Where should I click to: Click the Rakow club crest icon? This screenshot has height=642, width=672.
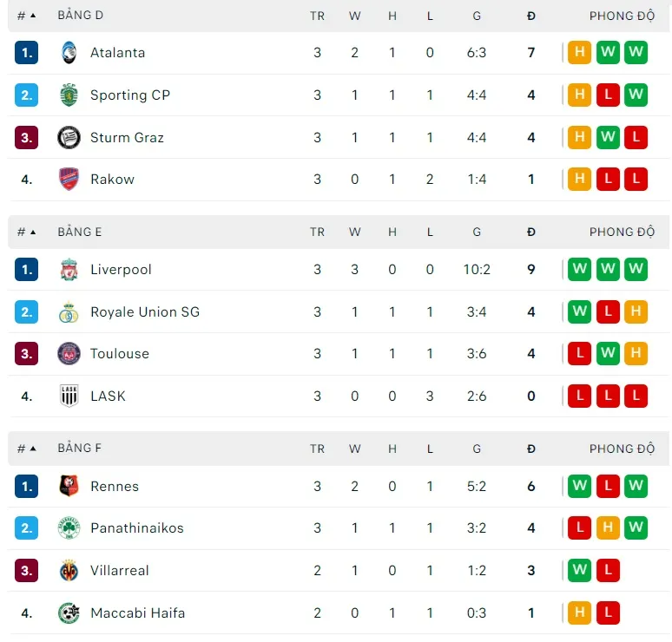pos(69,180)
